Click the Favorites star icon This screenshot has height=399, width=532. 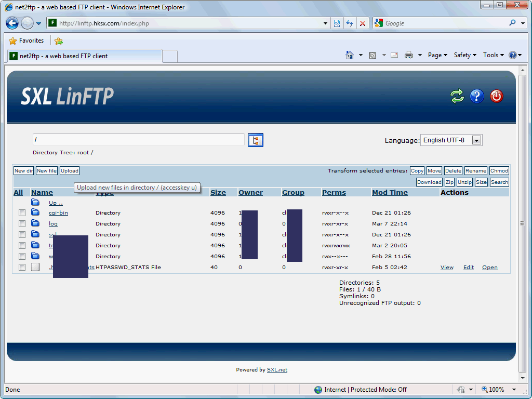pyautogui.click(x=12, y=41)
